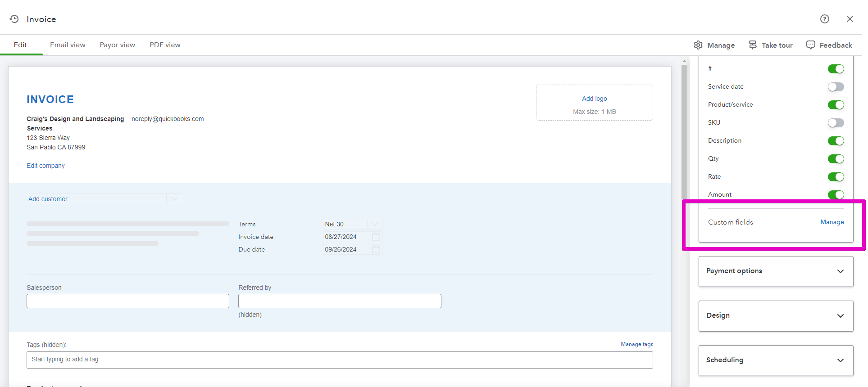Click the tags input field
Screen dimensions: 868x387
click(340, 360)
